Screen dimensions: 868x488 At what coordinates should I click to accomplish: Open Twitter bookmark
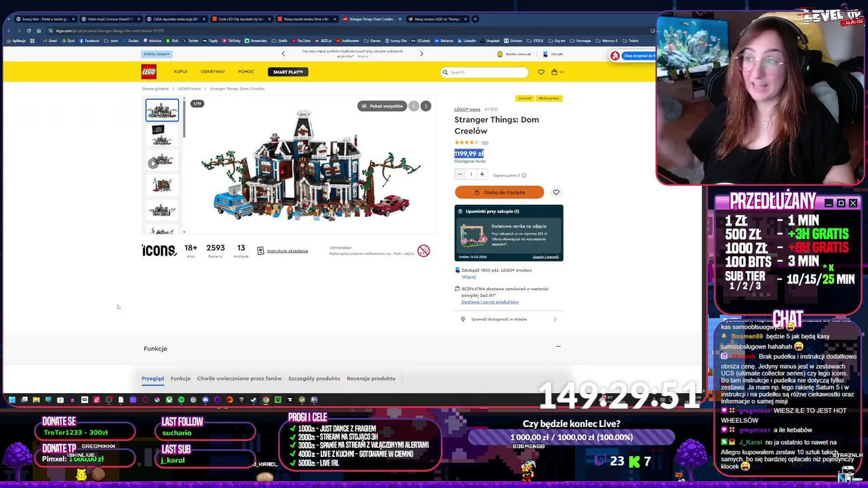[x=191, y=41]
